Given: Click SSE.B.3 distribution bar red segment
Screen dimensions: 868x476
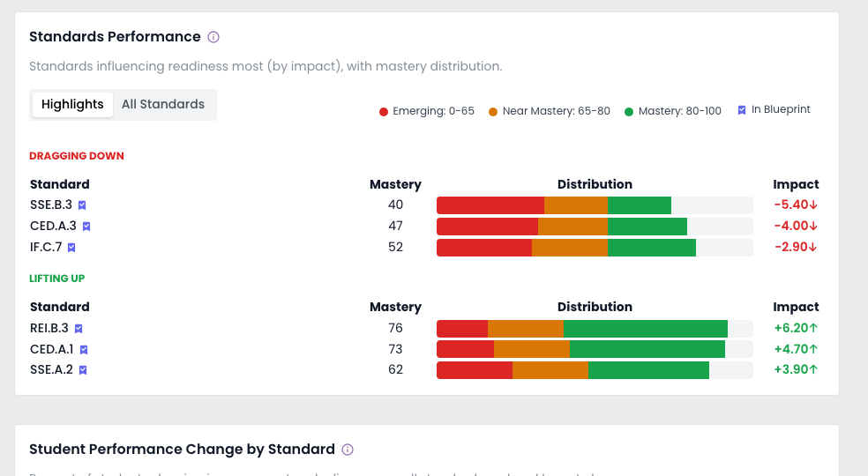Looking at the screenshot, I should pyautogui.click(x=490, y=205).
